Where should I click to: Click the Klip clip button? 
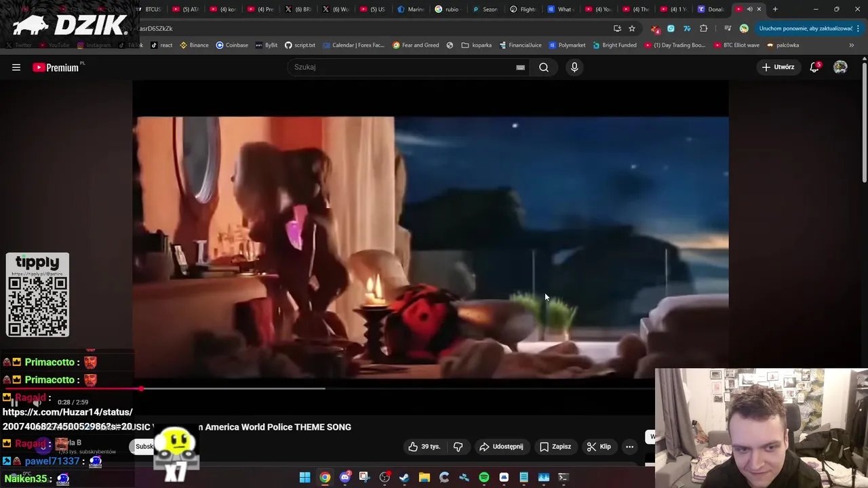click(599, 447)
